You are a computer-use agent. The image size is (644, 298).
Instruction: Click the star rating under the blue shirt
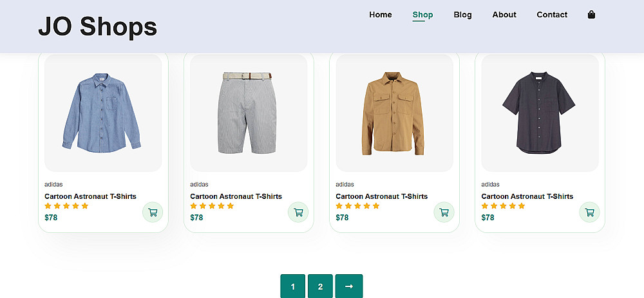point(66,206)
